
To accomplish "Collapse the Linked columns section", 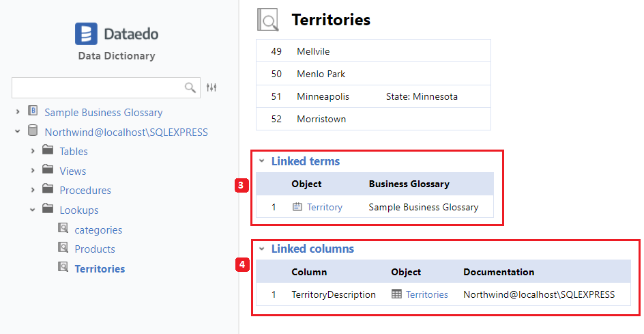I will coord(261,249).
